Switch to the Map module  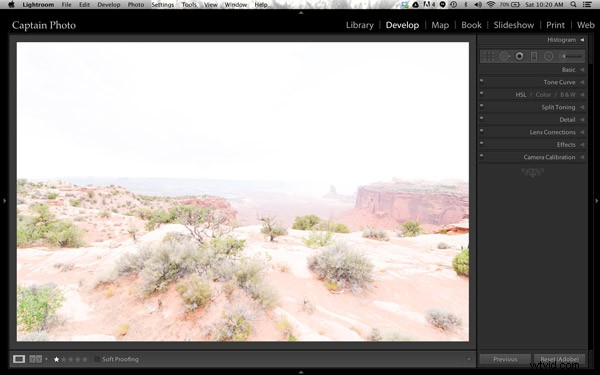coord(440,25)
